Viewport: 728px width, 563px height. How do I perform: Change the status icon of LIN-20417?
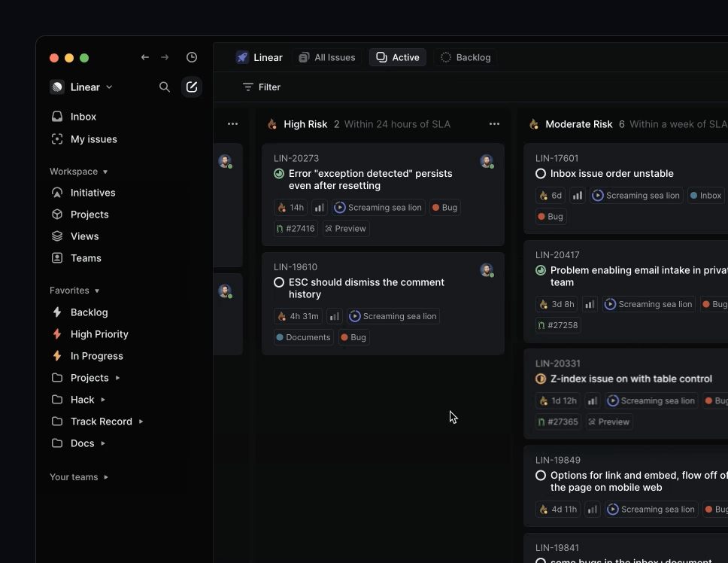[x=541, y=270]
